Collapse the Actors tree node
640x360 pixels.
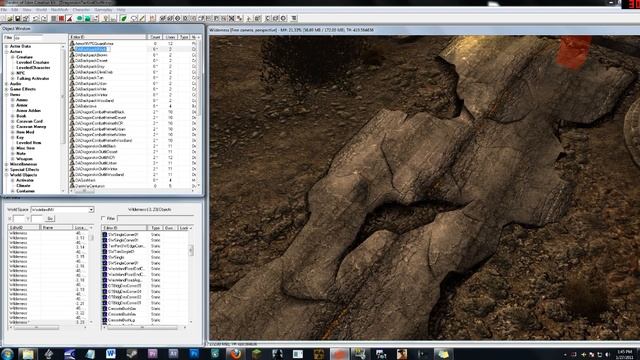7,52
